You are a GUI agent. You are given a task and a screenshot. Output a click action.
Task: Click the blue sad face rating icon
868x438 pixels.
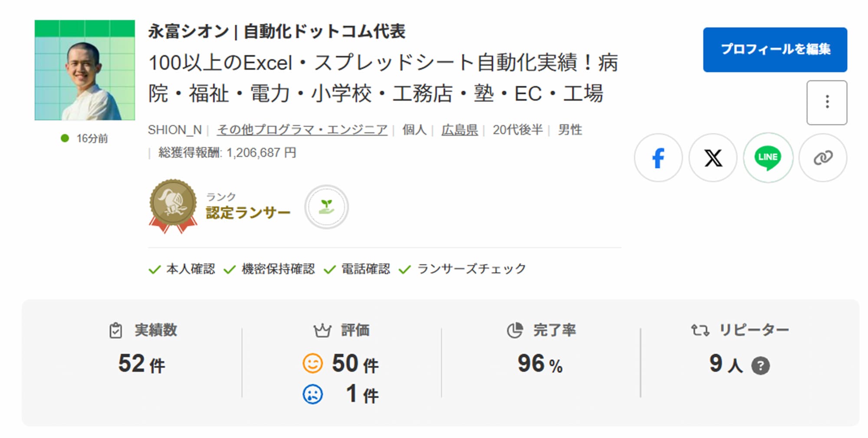312,395
